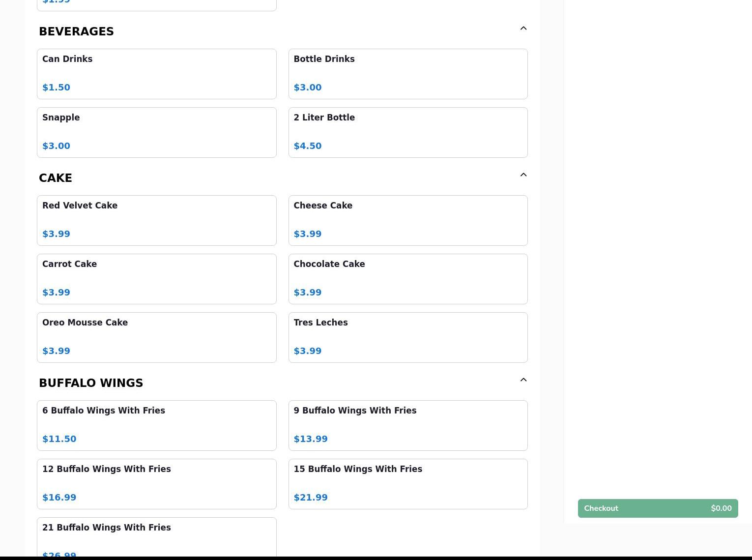The image size is (752, 560).
Task: Select the Can Drinks item
Action: 156,74
